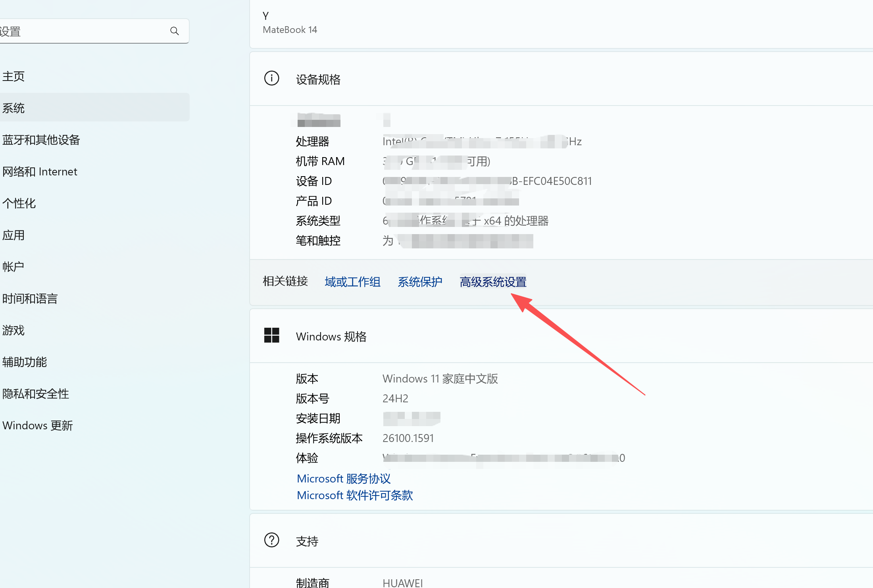This screenshot has height=588, width=873.
Task: Click the device specifications info icon
Action: pyautogui.click(x=272, y=79)
